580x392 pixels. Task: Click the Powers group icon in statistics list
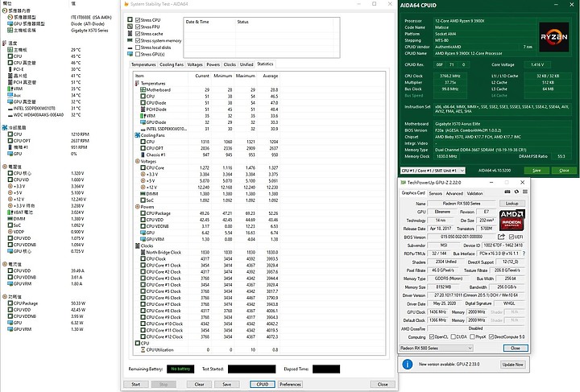(137, 207)
